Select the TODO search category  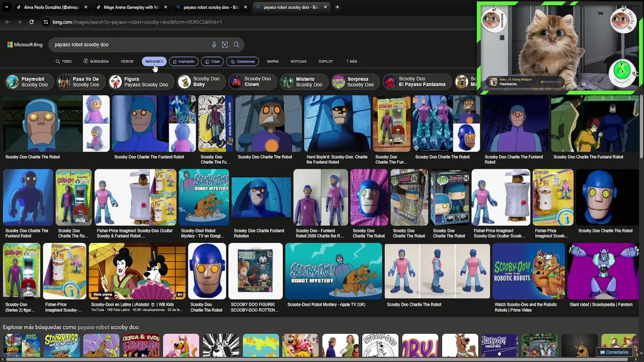click(x=63, y=61)
